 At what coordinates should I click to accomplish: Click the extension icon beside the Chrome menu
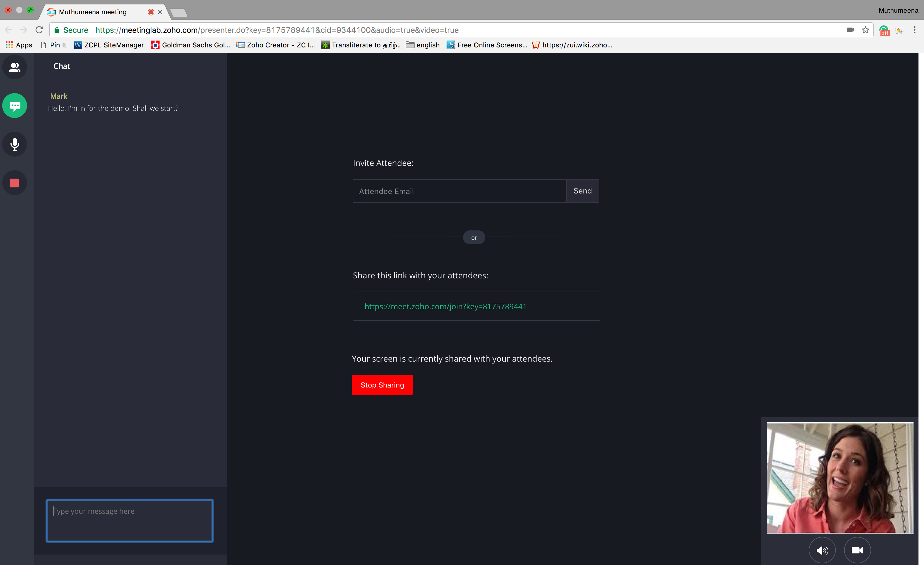[x=899, y=30]
